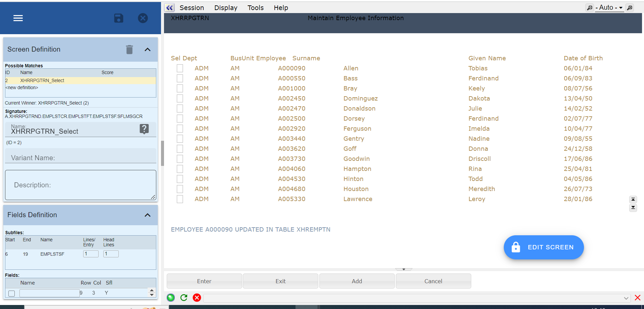This screenshot has height=309, width=644.
Task: Open the hamburger menu in blue header
Action: click(x=18, y=18)
